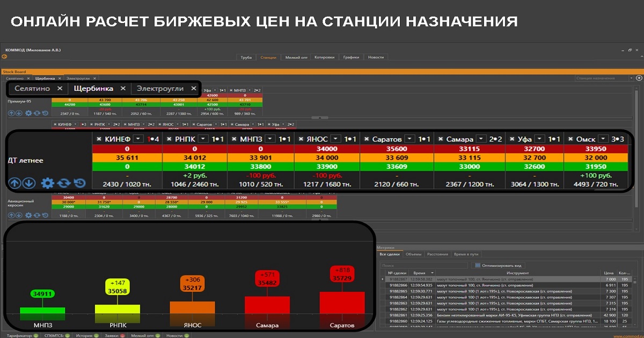This screenshot has width=644, height=338.
Task: Click the 18 100 price cell
Action: 609,321
